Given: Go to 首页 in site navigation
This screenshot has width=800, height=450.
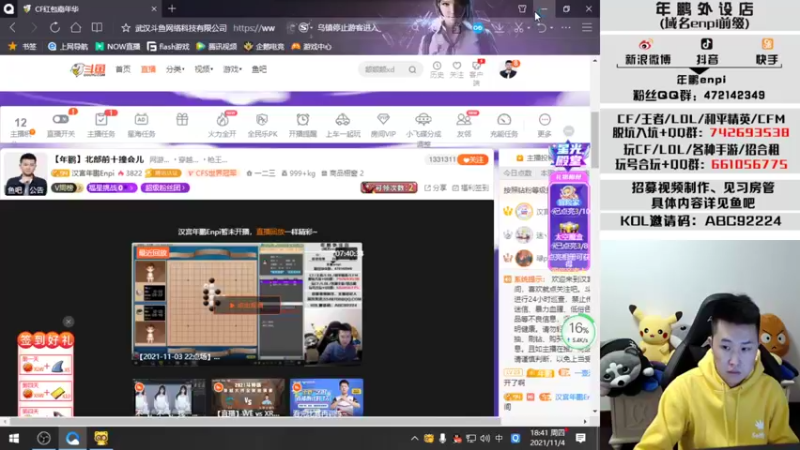Looking at the screenshot, I should 123,69.
